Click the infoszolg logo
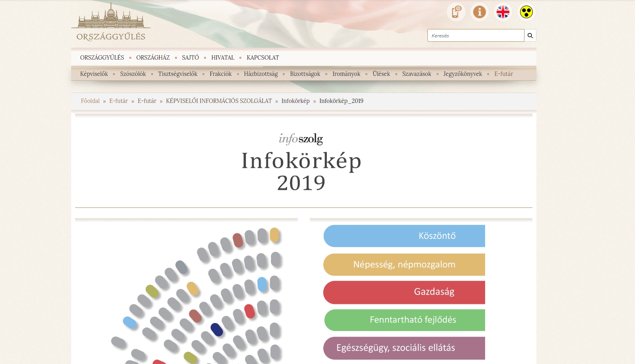The width and height of the screenshot is (635, 364). [x=301, y=139]
